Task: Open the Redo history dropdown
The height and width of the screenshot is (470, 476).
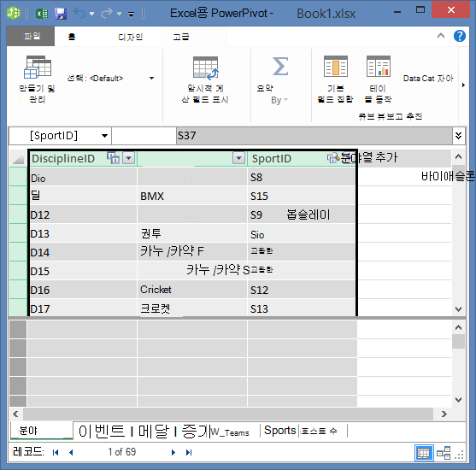Action: [119, 14]
